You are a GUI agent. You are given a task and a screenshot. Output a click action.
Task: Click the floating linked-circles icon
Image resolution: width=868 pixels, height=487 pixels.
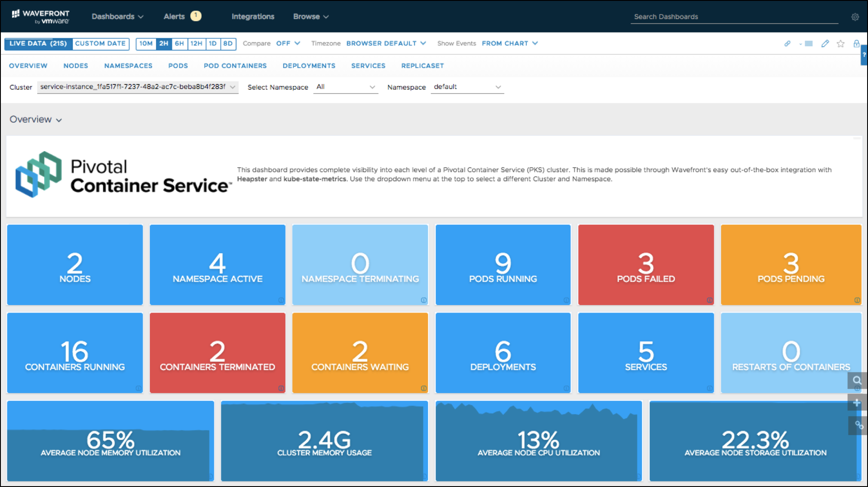858,426
